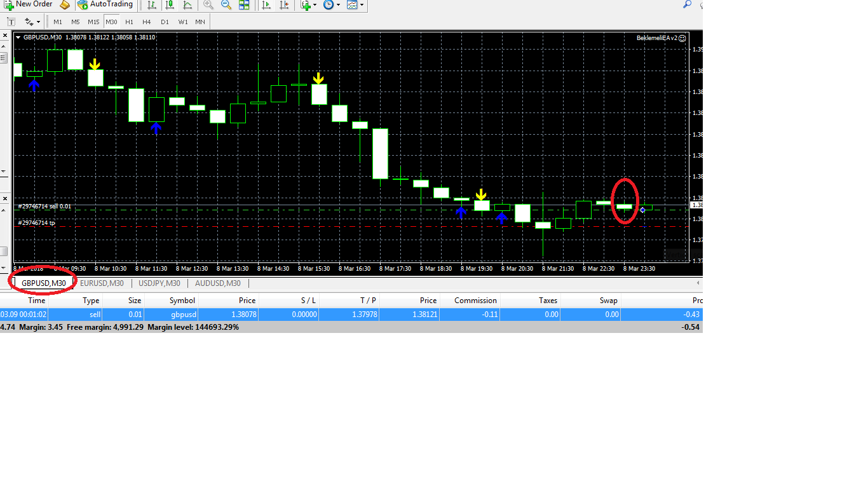Select the text label tool

(x=11, y=22)
